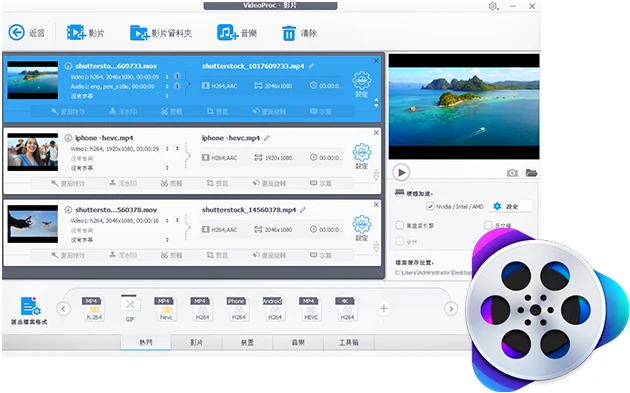
Task: Show previous format presets with left arrow
Action: coord(63,309)
